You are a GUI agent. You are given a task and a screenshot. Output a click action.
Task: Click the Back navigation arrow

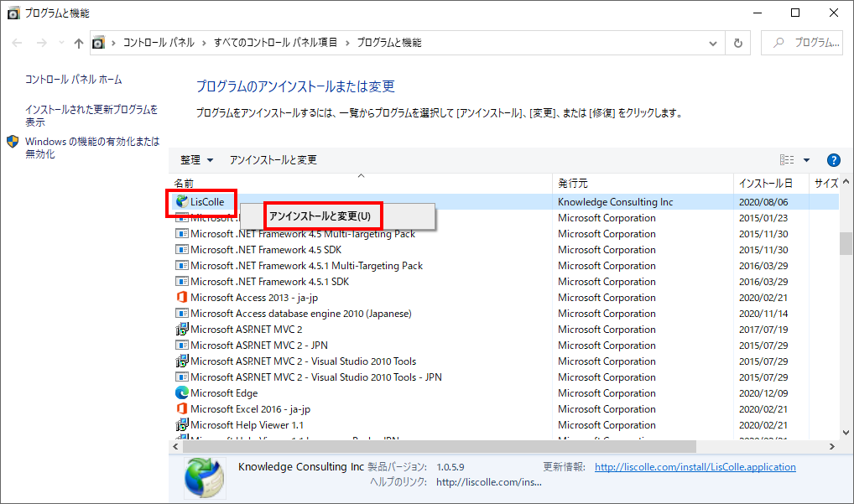click(x=17, y=43)
